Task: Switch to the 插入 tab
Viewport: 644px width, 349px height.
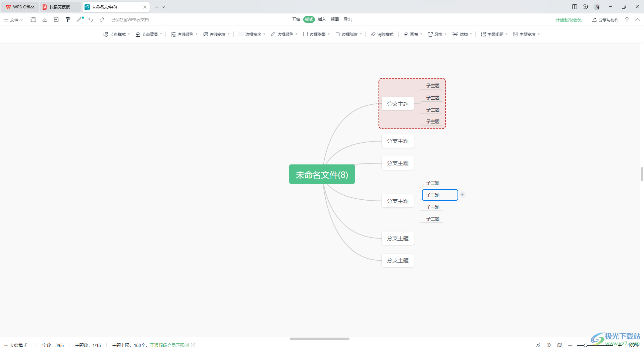Action: [322, 19]
